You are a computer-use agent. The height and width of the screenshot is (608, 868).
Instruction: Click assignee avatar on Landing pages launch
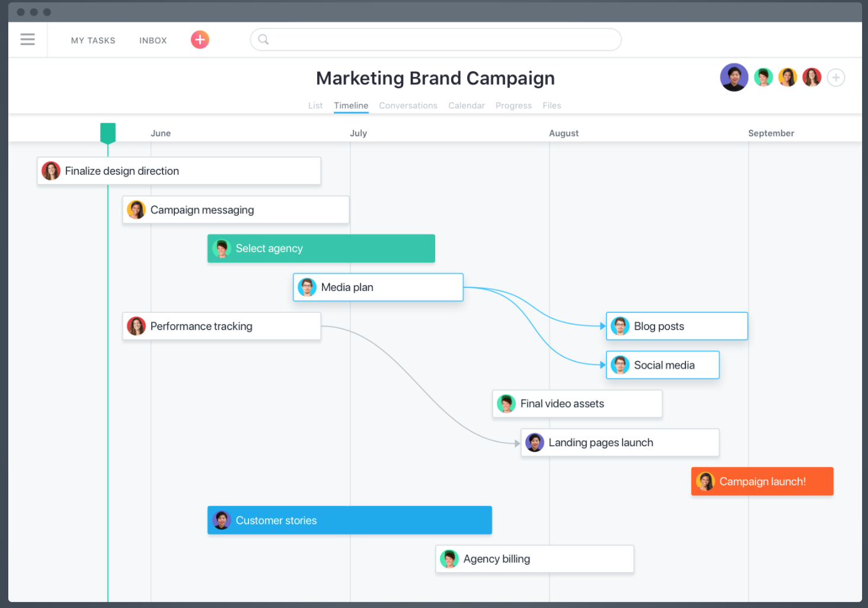(535, 443)
